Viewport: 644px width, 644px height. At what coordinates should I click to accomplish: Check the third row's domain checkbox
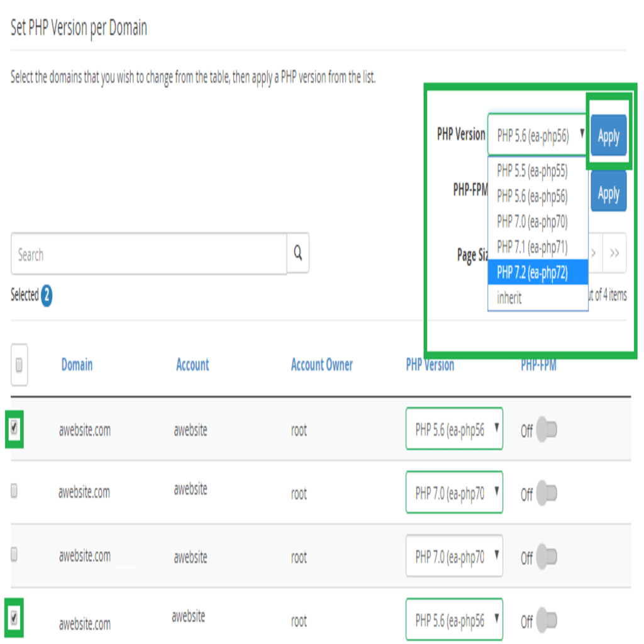(14, 554)
